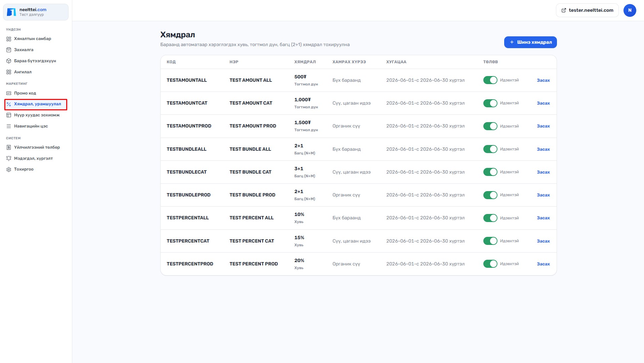The height and width of the screenshot is (363, 644).
Task: Click the КОД column header
Action: 171,62
